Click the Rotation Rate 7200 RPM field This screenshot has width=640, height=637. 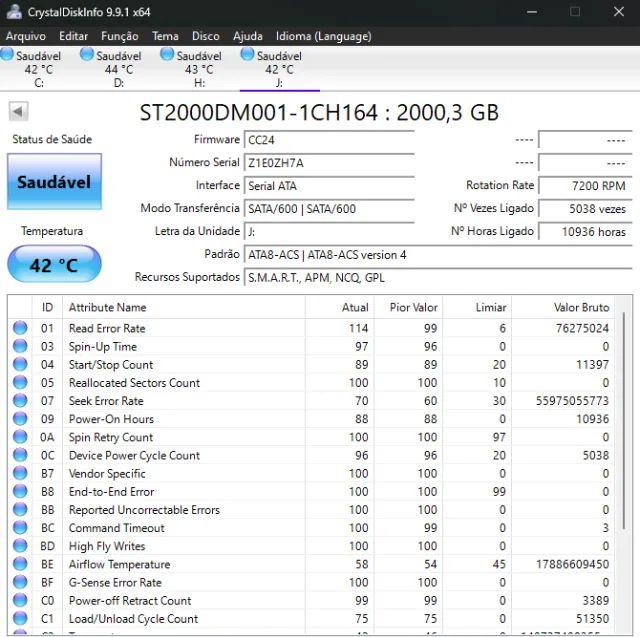point(585,186)
